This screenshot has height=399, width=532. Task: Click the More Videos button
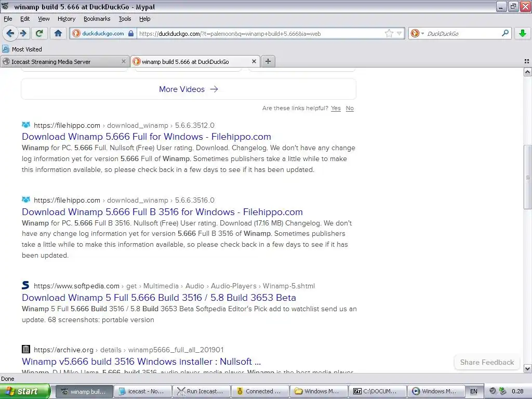pyautogui.click(x=188, y=89)
